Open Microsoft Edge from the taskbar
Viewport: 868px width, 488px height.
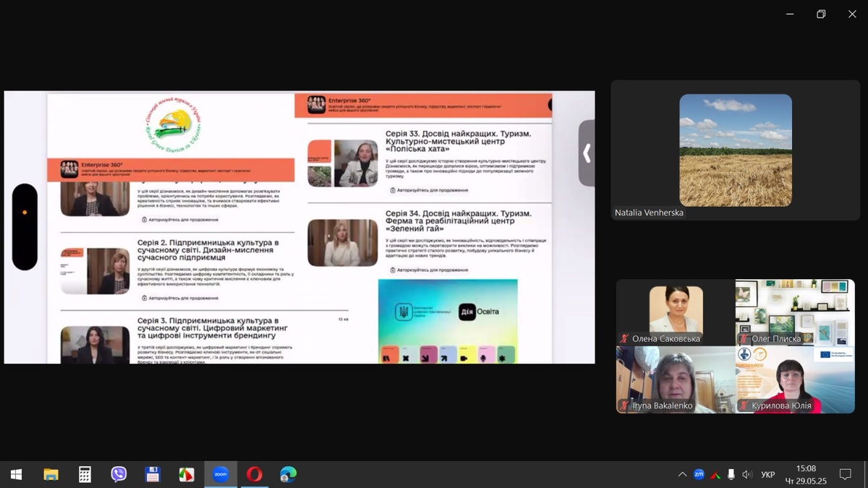[x=289, y=474]
